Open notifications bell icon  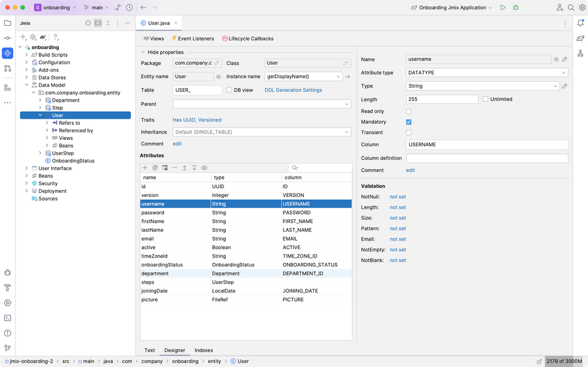coord(580,23)
